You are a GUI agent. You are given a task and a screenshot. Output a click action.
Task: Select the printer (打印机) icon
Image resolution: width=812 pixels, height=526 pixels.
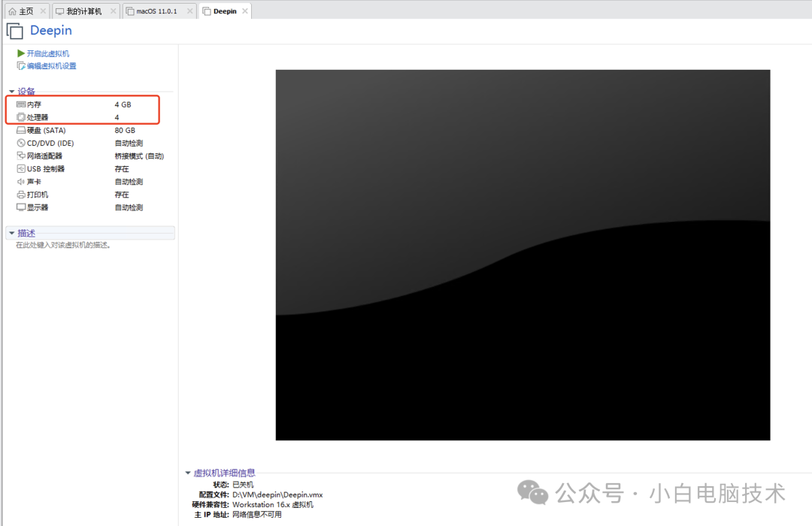(x=21, y=195)
